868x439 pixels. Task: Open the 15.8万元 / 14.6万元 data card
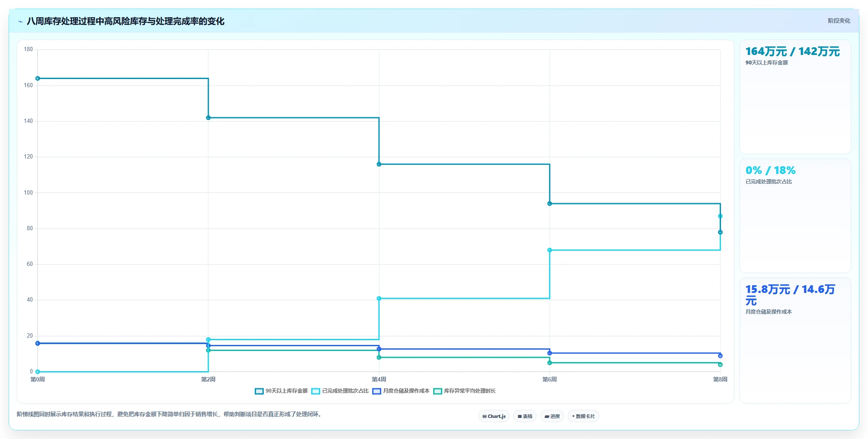795,340
